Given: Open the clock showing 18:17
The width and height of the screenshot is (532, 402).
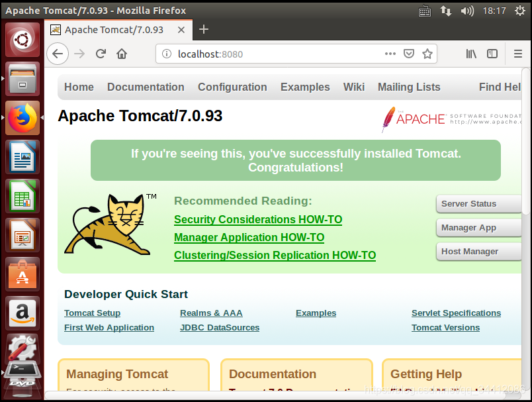Looking at the screenshot, I should tap(494, 11).
